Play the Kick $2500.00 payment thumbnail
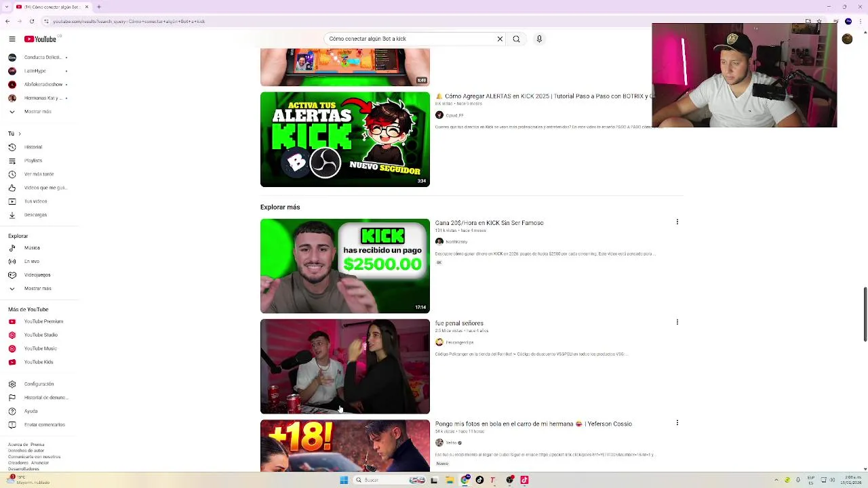 click(x=345, y=266)
